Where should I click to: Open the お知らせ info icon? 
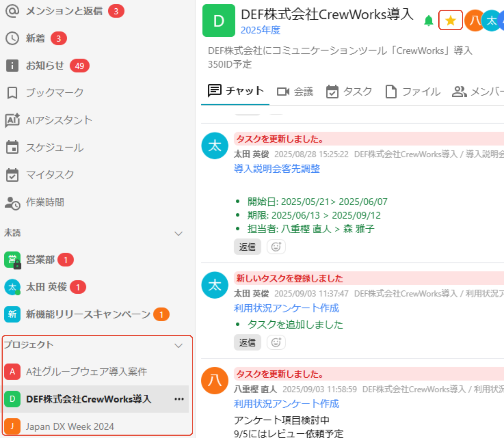click(12, 66)
